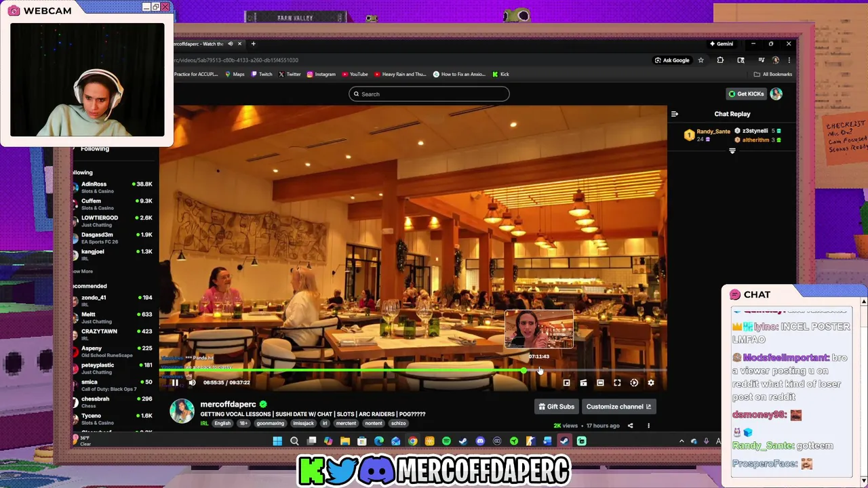Click the Gift Subs button
This screenshot has width=868, height=488.
coord(556,407)
